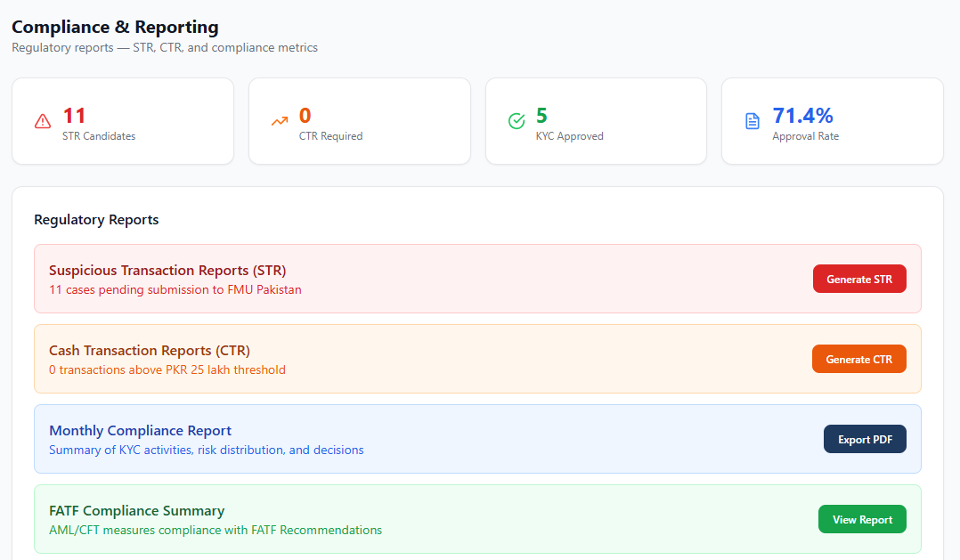Click the CTR Required label
The image size is (960, 560).
[330, 136]
